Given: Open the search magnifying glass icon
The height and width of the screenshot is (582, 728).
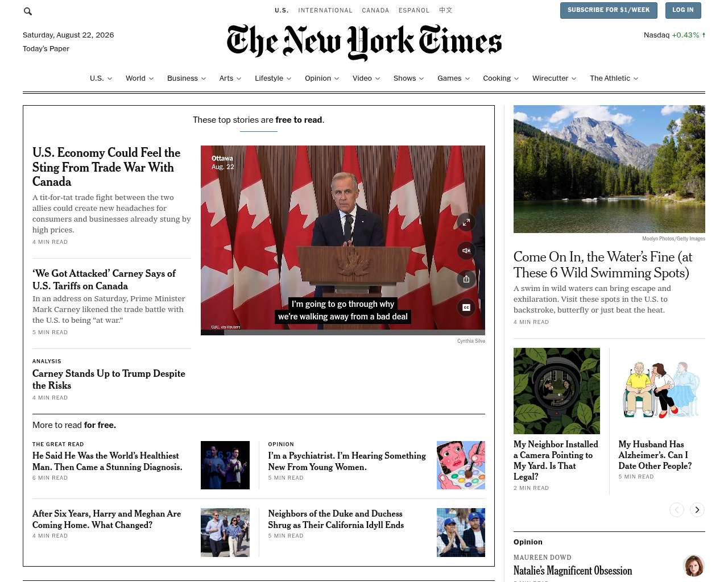Looking at the screenshot, I should pos(28,11).
